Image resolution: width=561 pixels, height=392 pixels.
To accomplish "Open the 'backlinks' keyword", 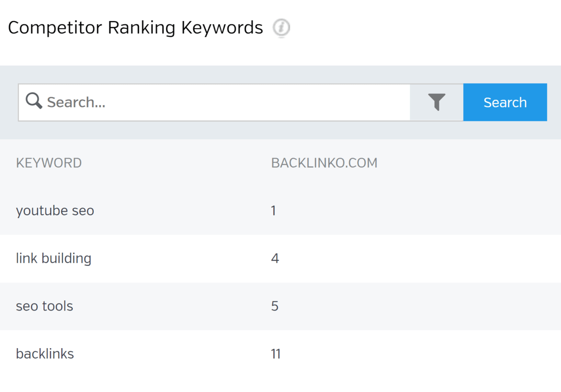I will pos(45,354).
